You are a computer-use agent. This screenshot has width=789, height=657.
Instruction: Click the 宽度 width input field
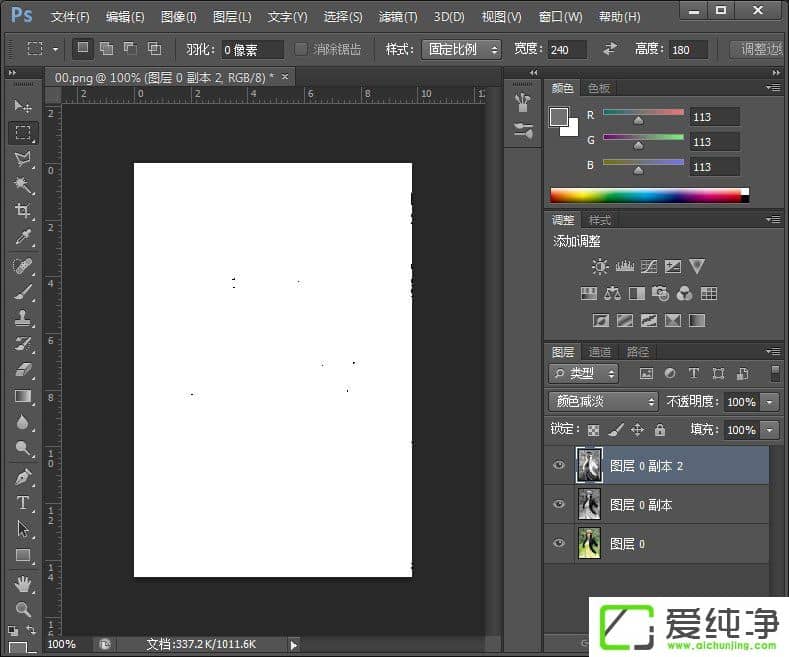coord(568,50)
